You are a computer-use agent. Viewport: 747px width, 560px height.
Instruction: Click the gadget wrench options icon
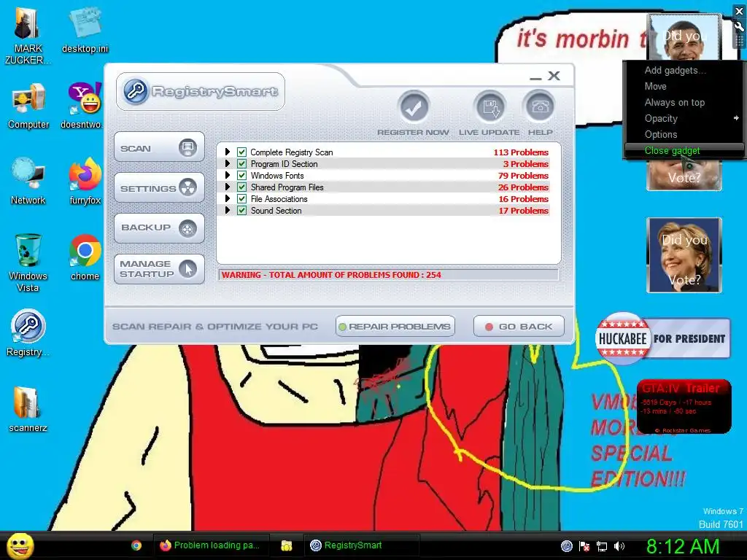tap(739, 27)
